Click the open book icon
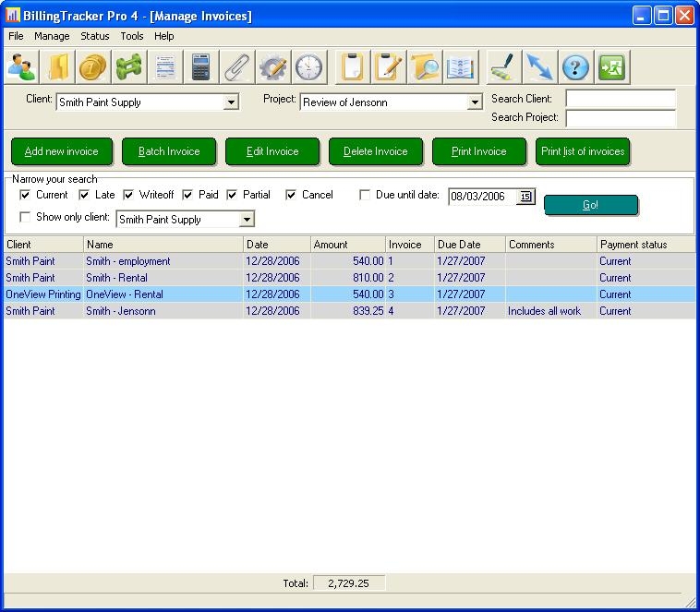 tap(460, 67)
